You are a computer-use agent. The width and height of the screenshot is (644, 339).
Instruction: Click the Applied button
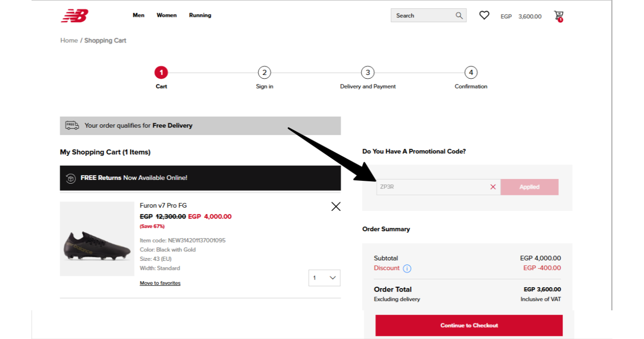[530, 187]
